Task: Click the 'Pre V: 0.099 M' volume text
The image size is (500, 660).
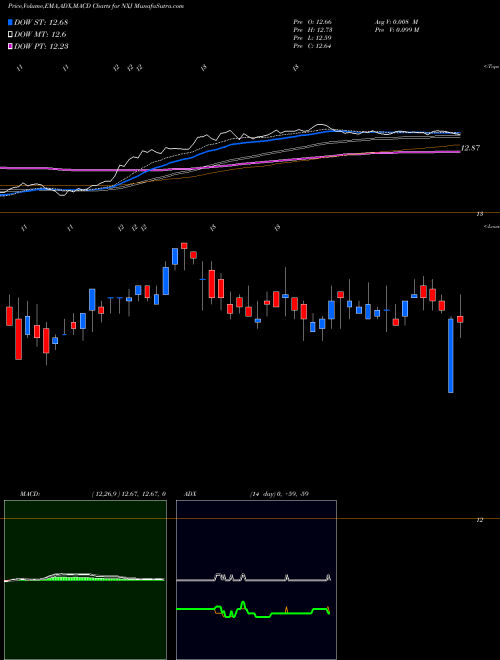Action: (x=396, y=30)
